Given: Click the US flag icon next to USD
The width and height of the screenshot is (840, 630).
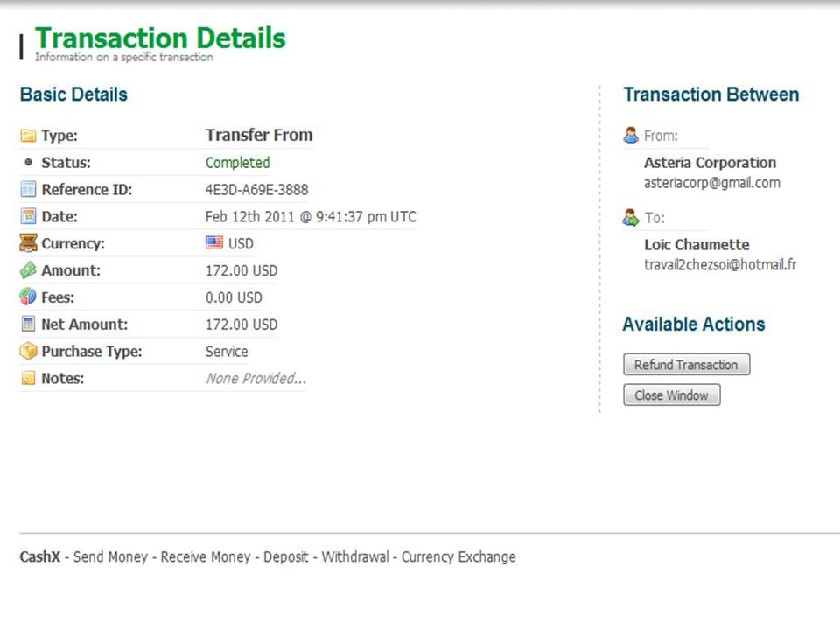Looking at the screenshot, I should tap(214, 242).
